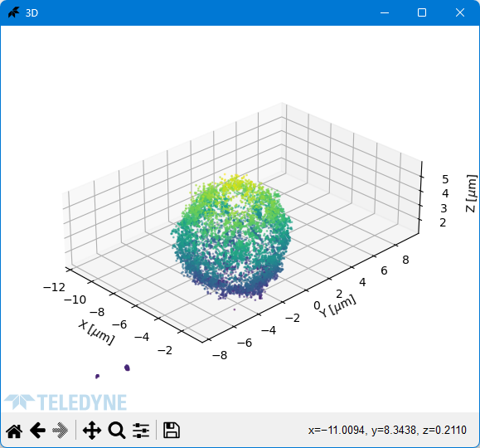Go back to previous view arrow
The width and height of the screenshot is (480, 448).
[37, 431]
